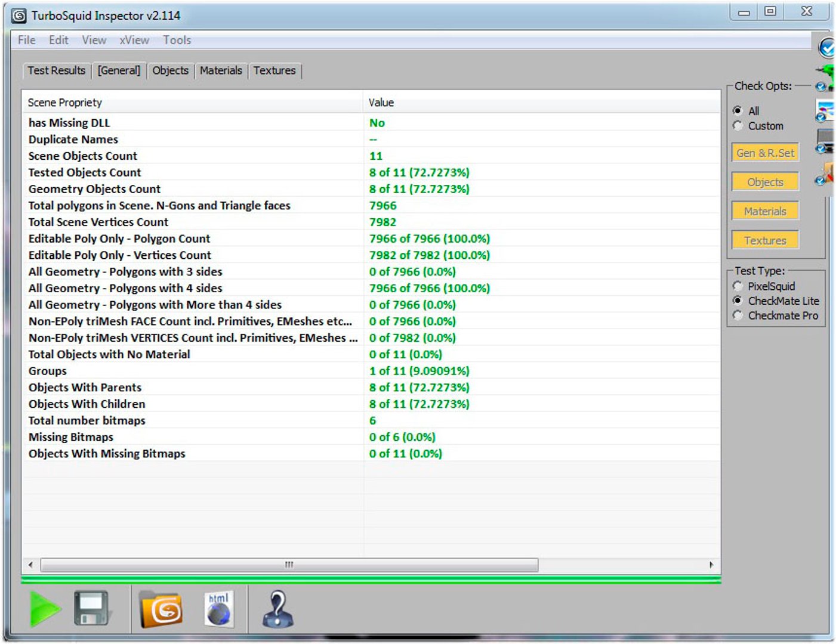836x644 pixels.
Task: Select the 'Duplicate Names' row
Action: pos(371,140)
